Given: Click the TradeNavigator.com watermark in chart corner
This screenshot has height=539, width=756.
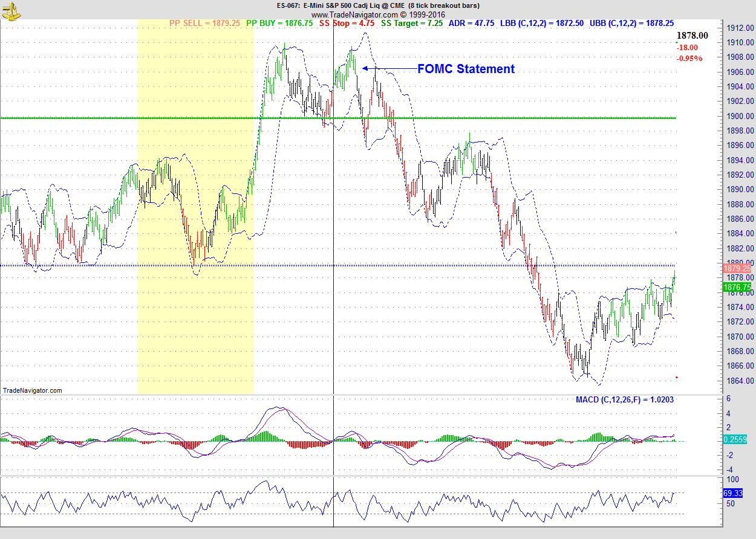Looking at the screenshot, I should point(32,390).
